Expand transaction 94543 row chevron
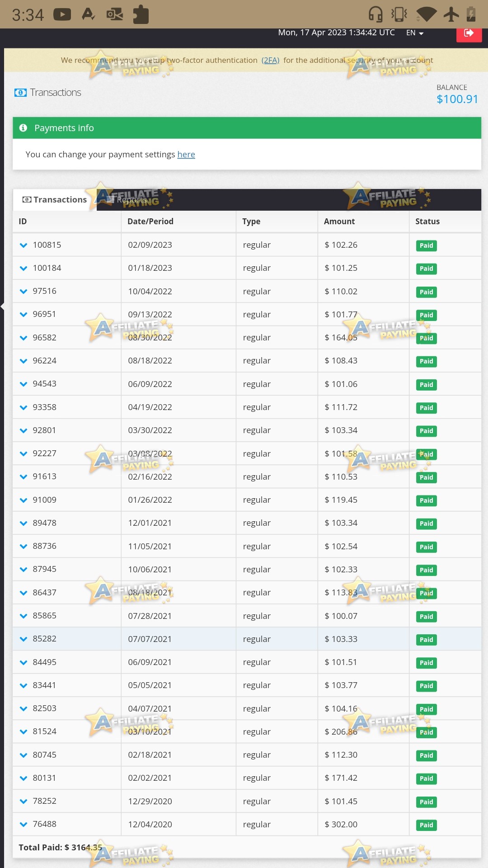This screenshot has width=488, height=868. click(23, 384)
